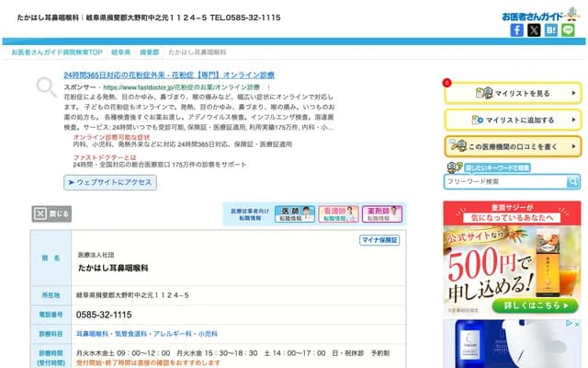Click the 医療法人社団 label

pos(96,255)
